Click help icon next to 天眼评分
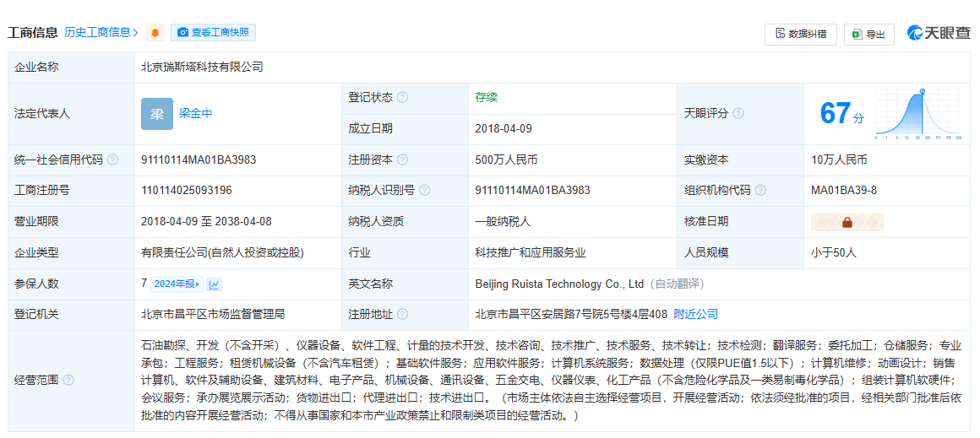The image size is (980, 438). (x=738, y=114)
